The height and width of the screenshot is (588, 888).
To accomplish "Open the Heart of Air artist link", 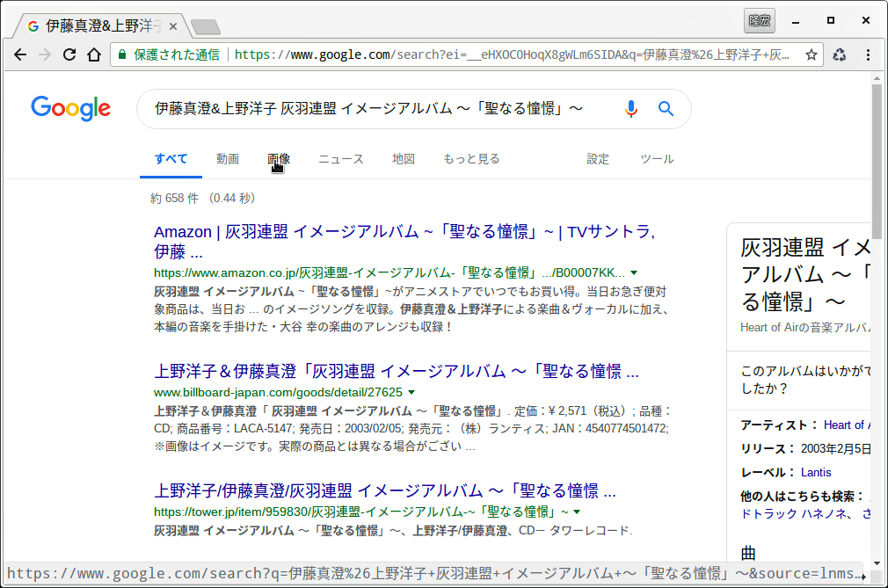I will (847, 425).
